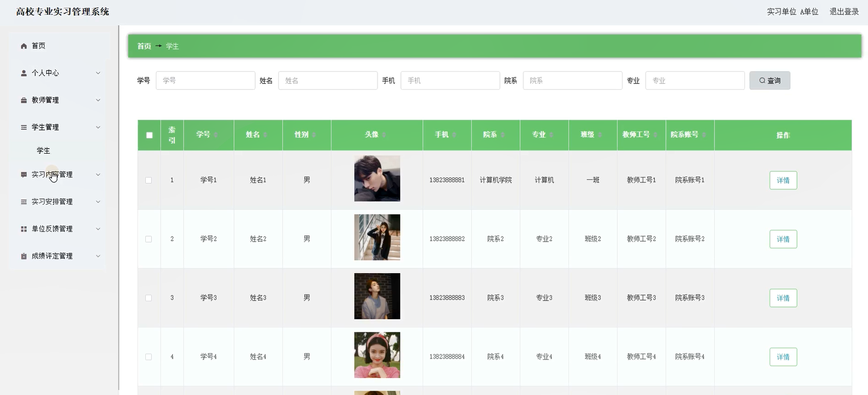The image size is (868, 395).
Task: Expand the 成绩评定管理 chevron
Action: pos(98,256)
